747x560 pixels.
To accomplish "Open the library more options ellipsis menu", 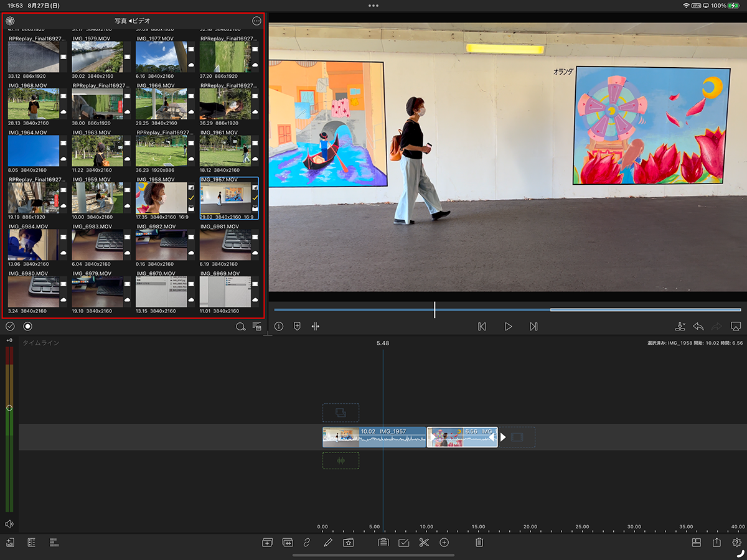I will pyautogui.click(x=256, y=21).
